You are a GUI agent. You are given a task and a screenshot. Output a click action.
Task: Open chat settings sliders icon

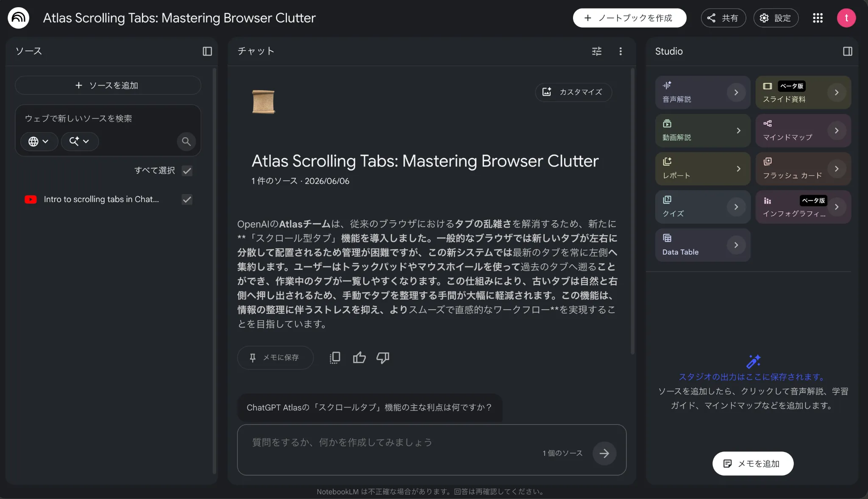(x=597, y=51)
